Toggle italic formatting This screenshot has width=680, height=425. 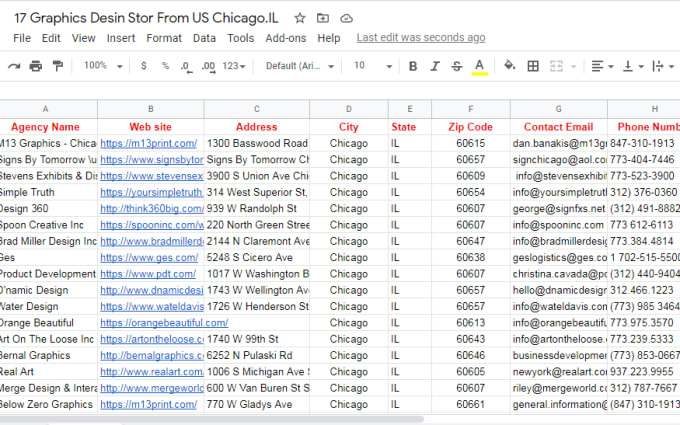click(x=435, y=66)
